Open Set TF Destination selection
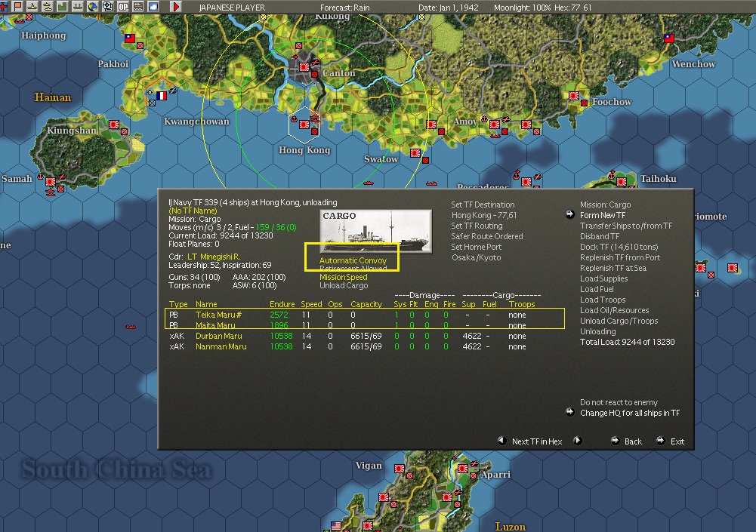The height and width of the screenshot is (532, 756). [483, 204]
